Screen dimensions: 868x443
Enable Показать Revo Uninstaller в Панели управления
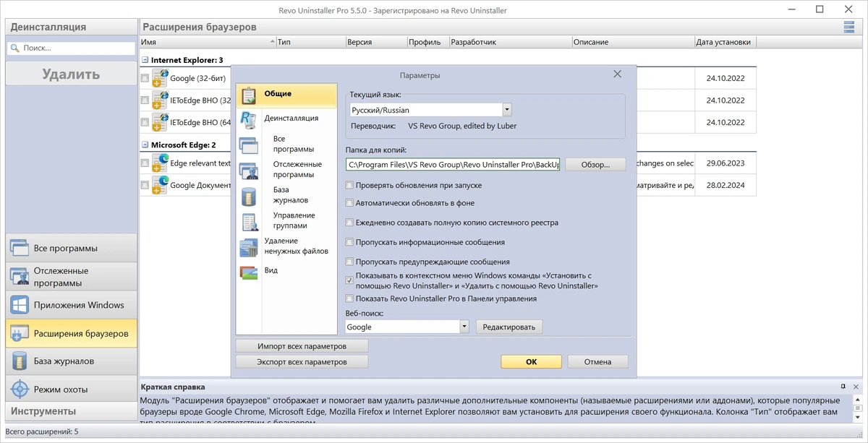349,298
